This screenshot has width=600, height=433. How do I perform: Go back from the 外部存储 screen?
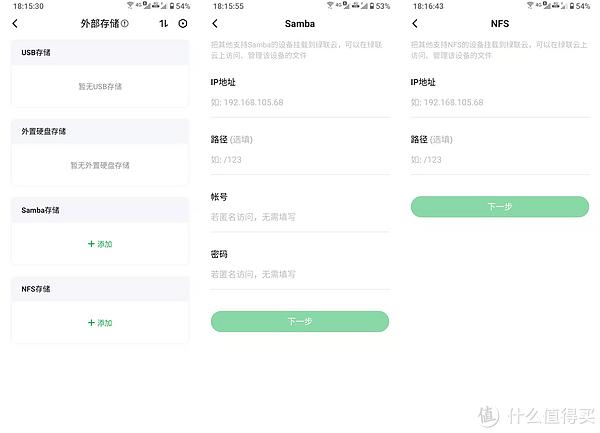[15, 24]
